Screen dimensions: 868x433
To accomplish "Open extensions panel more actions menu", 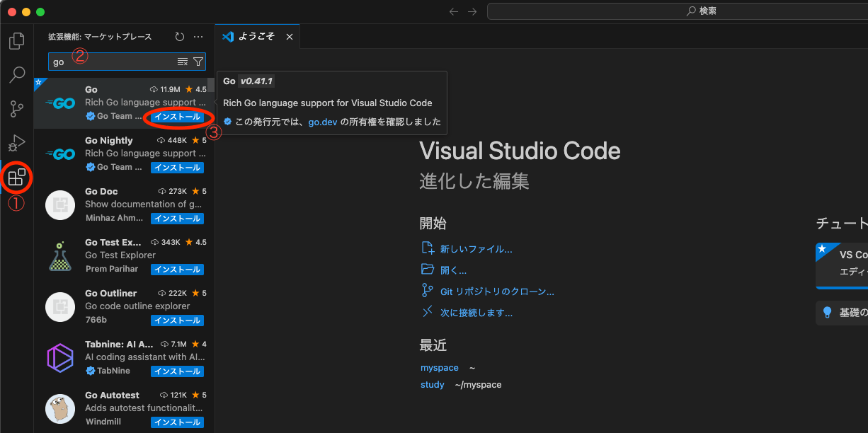I will click(198, 37).
